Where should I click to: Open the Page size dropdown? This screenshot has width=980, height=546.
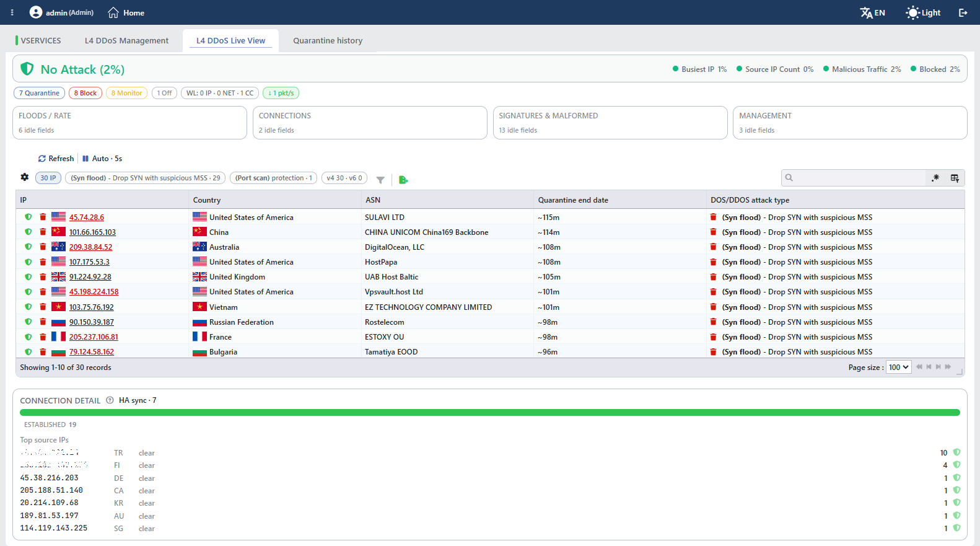(x=898, y=367)
